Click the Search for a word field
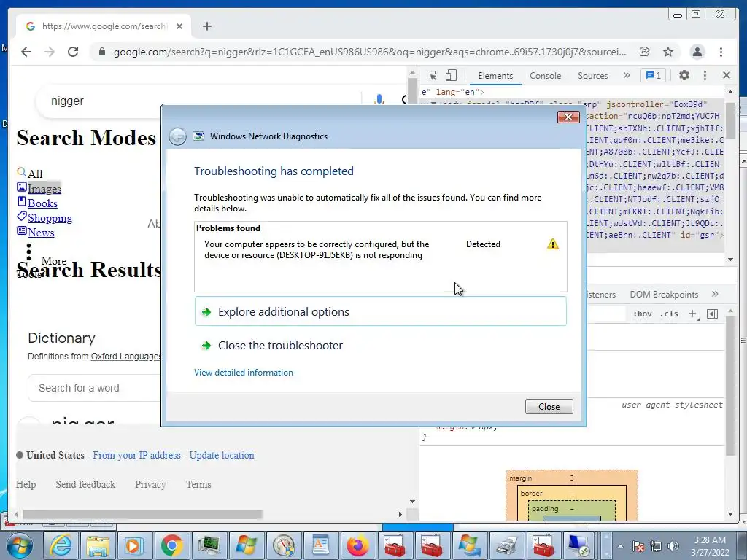Image resolution: width=747 pixels, height=560 pixels. 96,388
